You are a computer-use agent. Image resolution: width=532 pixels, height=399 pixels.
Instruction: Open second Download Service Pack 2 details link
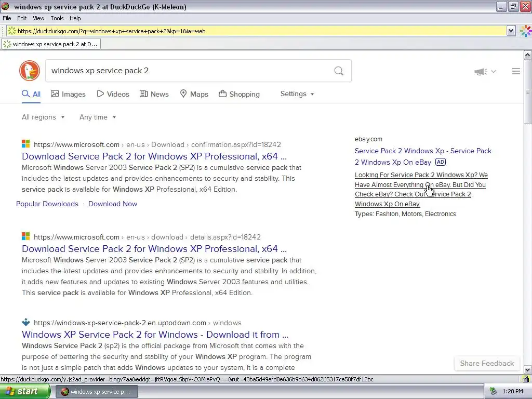pyautogui.click(x=154, y=249)
